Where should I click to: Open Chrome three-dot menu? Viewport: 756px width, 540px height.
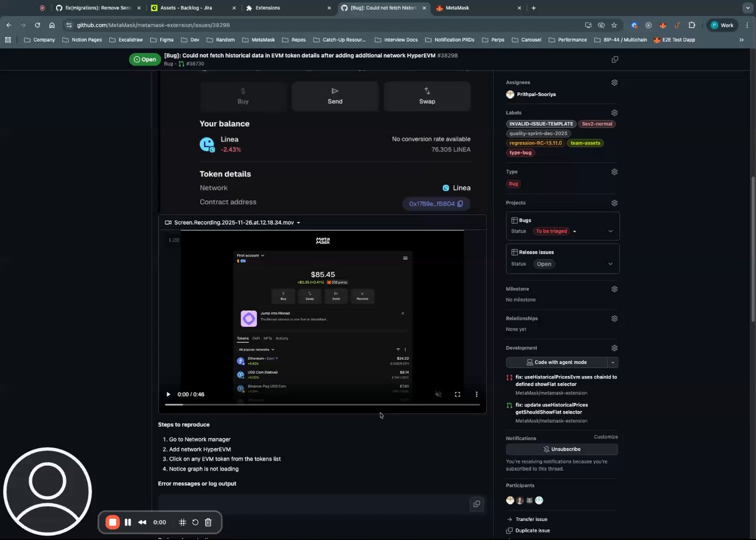pyautogui.click(x=747, y=25)
